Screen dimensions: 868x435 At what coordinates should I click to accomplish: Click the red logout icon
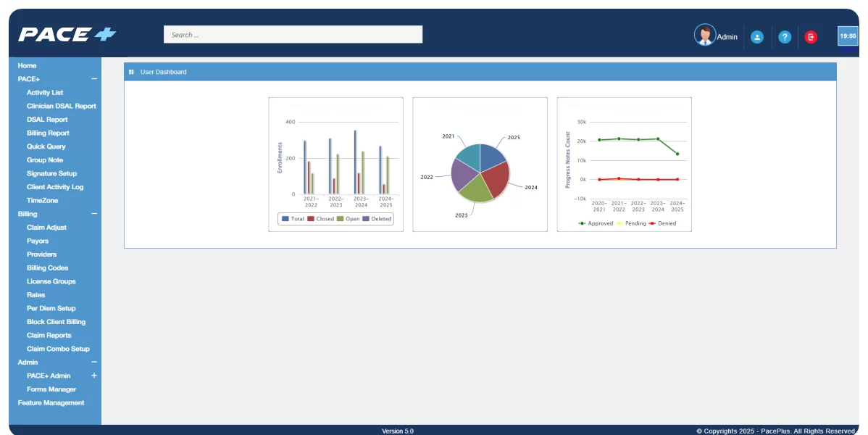[x=811, y=37]
